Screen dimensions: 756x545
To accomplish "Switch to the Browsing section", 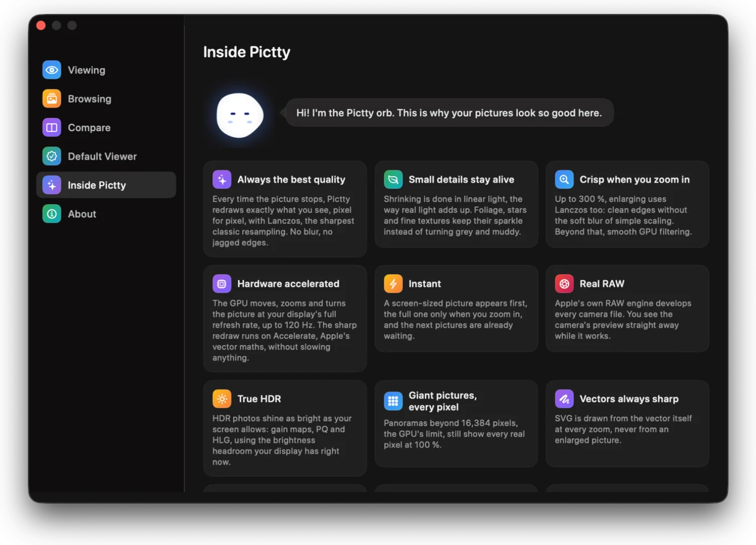I will tap(106, 99).
